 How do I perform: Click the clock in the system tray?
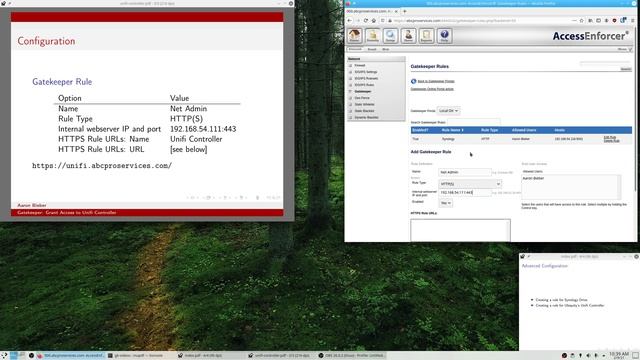(x=619, y=355)
